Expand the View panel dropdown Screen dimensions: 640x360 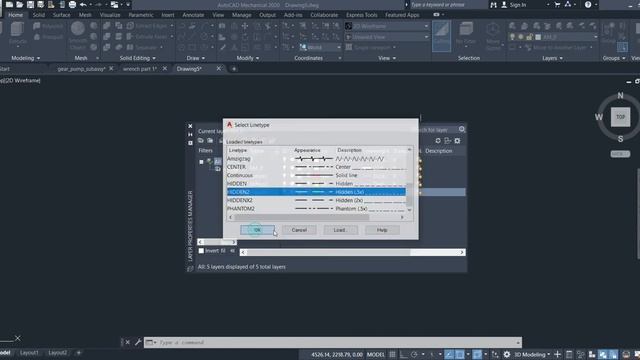pyautogui.click(x=387, y=58)
